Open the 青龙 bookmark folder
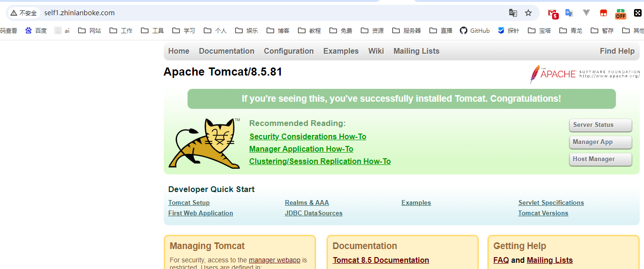This screenshot has width=644, height=269. point(571,30)
